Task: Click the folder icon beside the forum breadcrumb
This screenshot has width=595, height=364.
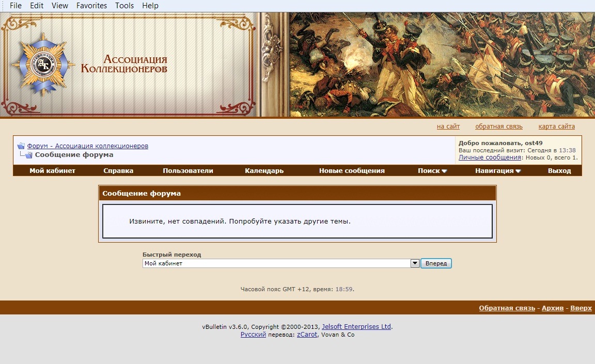Action: pos(21,146)
